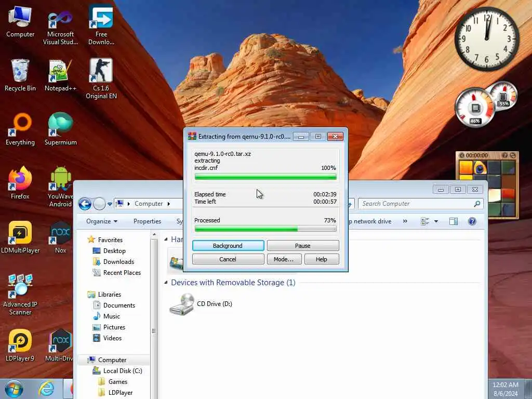This screenshot has width=532, height=399.
Task: Select the Firefox desktop shortcut
Action: click(20, 182)
